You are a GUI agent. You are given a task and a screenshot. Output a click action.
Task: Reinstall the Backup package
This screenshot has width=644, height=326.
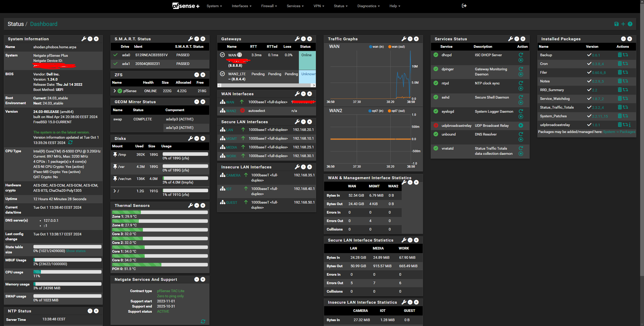tap(625, 55)
